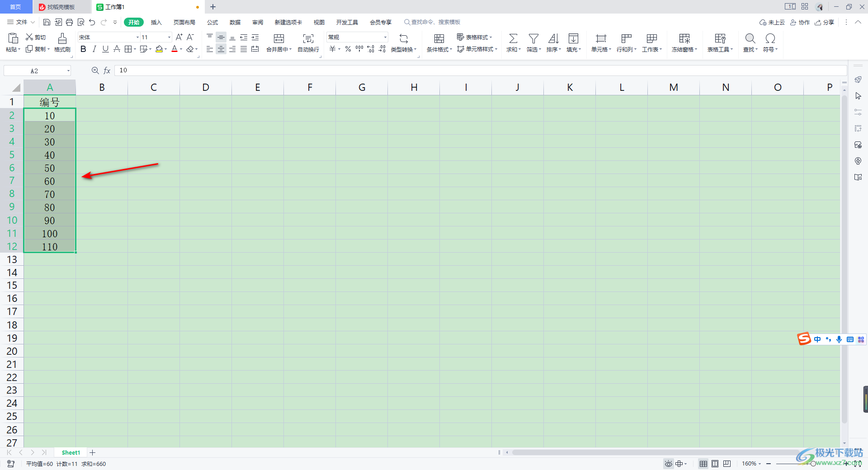Click increase decimal places icon
Screen dimensions: 868x470
[371, 49]
